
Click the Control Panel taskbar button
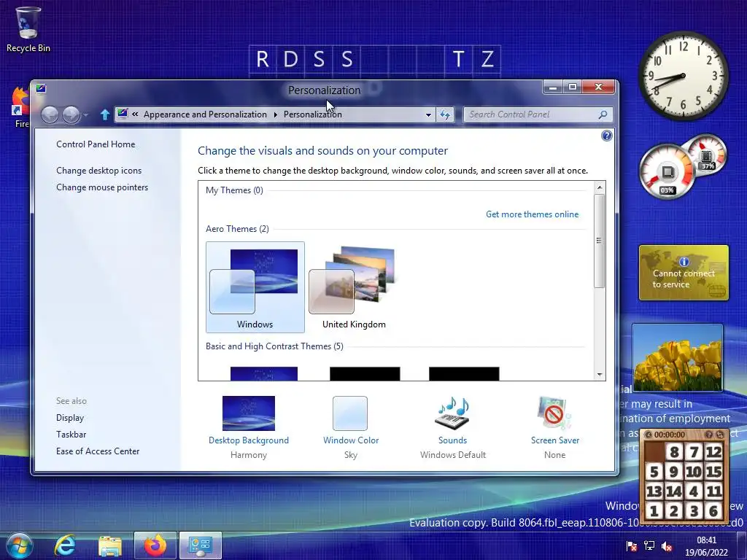pos(201,545)
